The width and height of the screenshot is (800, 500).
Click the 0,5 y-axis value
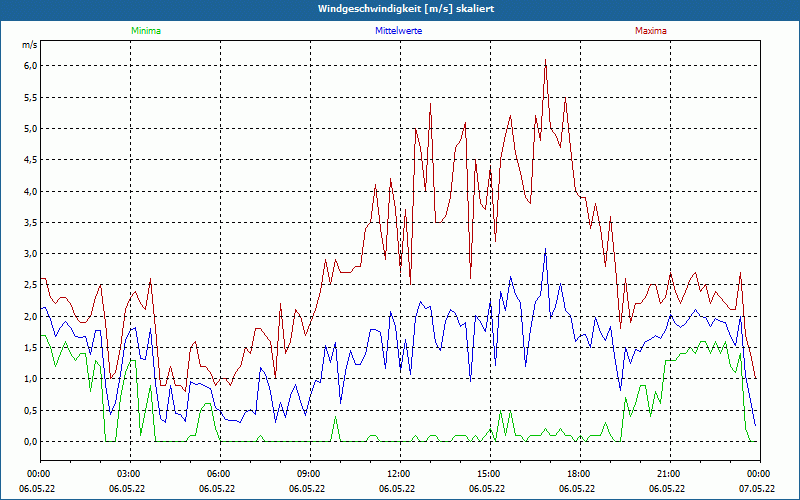[x=31, y=410]
